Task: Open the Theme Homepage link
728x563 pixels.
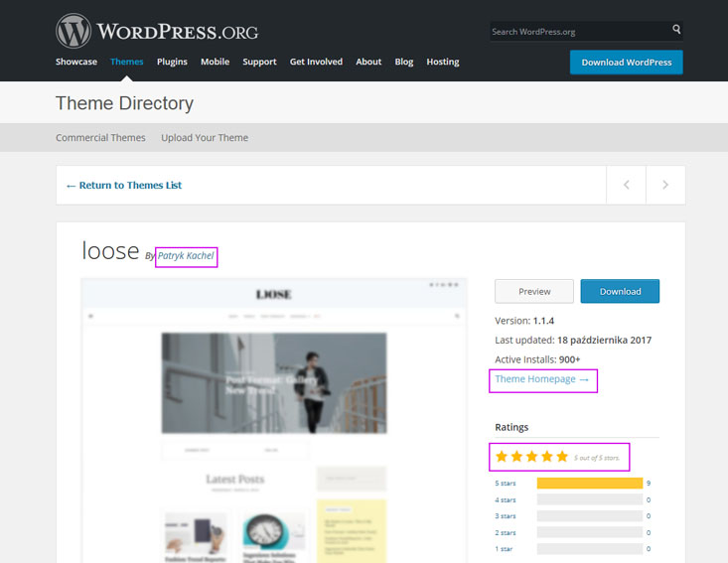Action: point(542,379)
